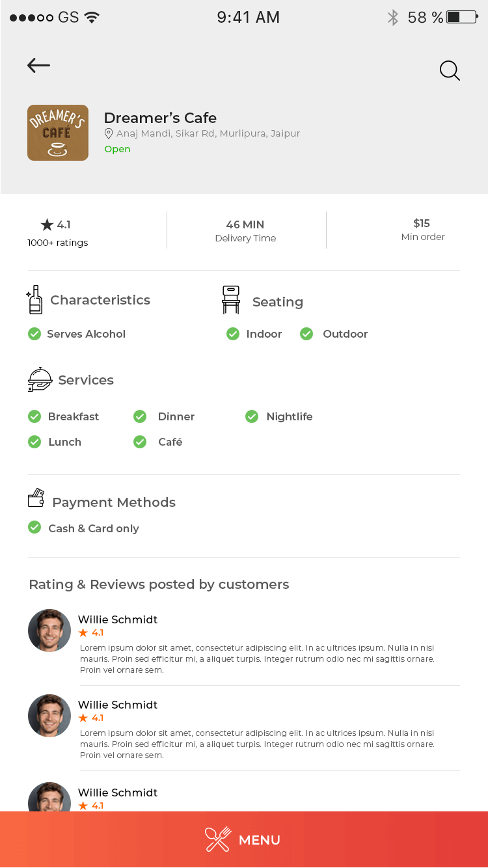The width and height of the screenshot is (488, 868).
Task: Tap the wallet Payment Methods icon
Action: (36, 498)
